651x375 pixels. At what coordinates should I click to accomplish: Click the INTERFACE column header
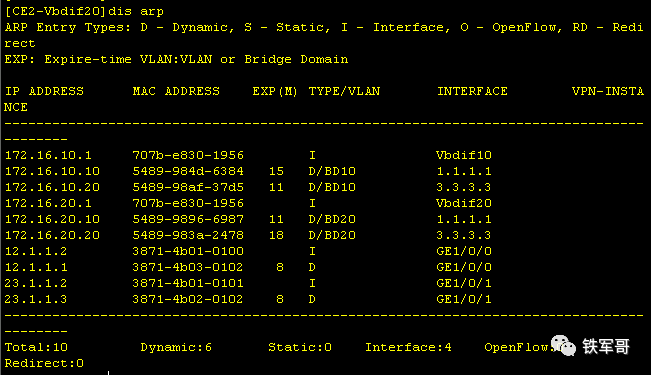tap(472, 91)
